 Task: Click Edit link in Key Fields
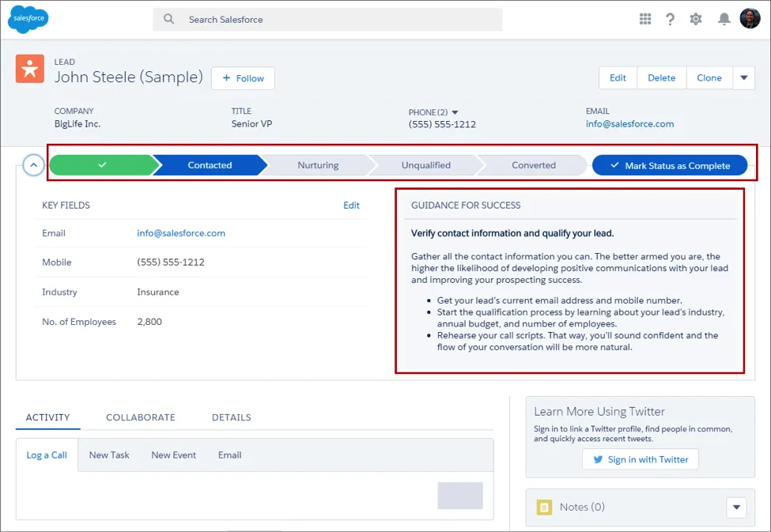[351, 206]
